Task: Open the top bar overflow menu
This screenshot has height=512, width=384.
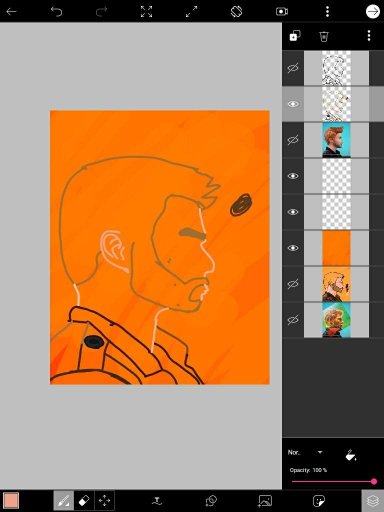Action: (x=327, y=12)
